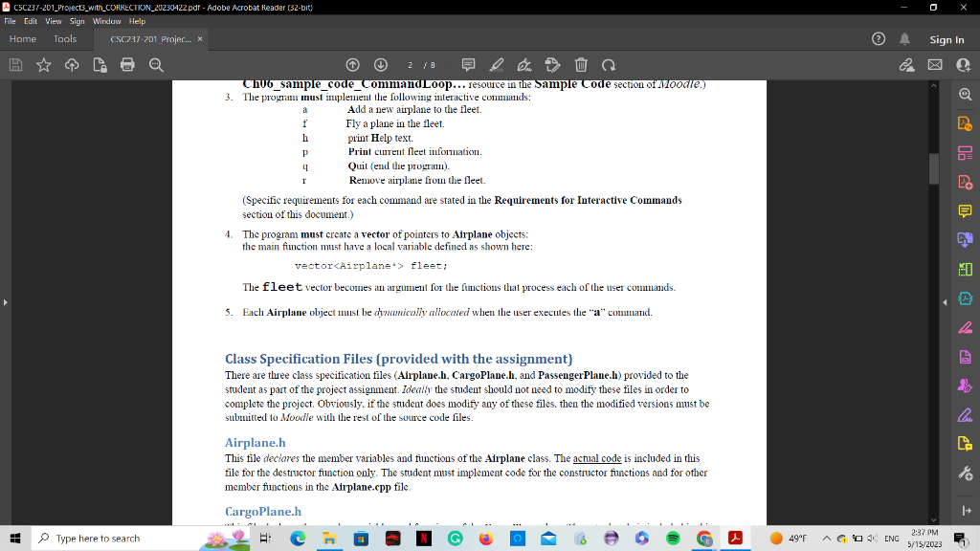Click scroll up arrow of document
Viewport: 980px width, 551px height.
(934, 85)
